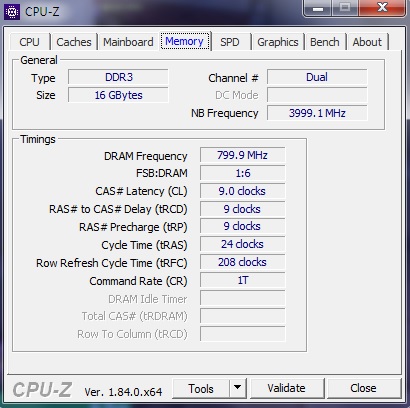Click the DRAM Frequency label

tap(145, 156)
